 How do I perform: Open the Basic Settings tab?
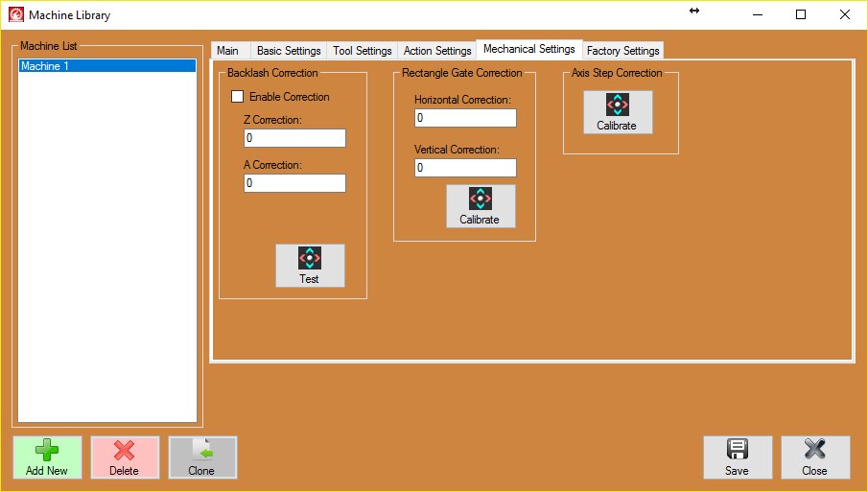point(289,51)
